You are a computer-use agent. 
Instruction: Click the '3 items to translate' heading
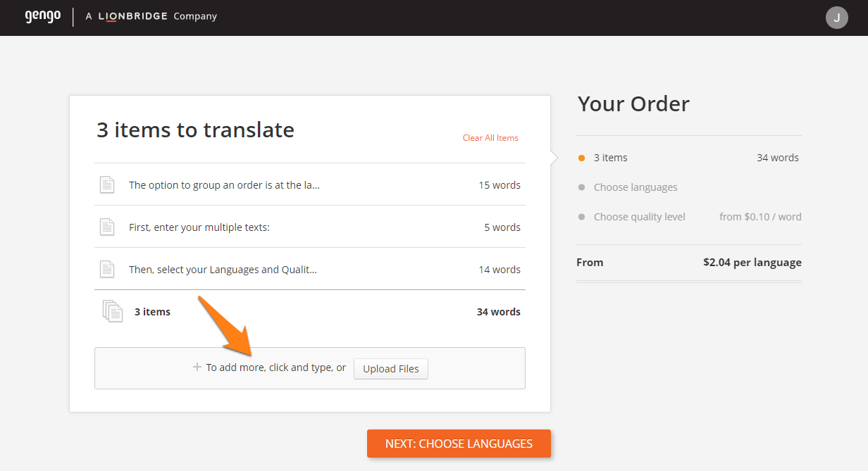195,130
